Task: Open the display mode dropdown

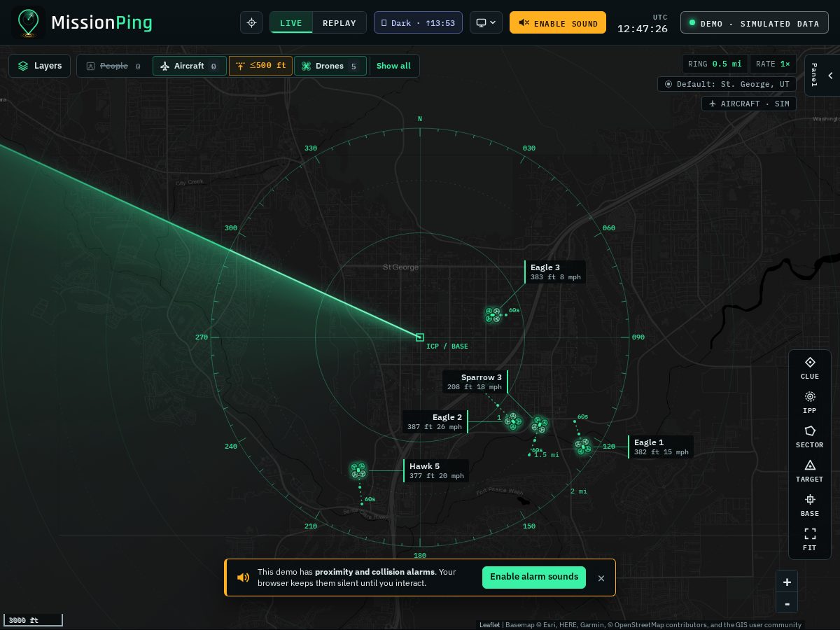Action: pyautogui.click(x=486, y=22)
